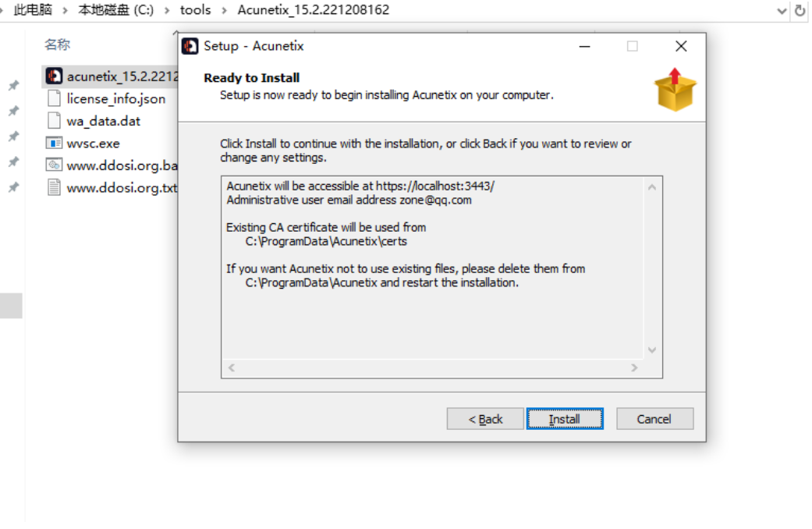The width and height of the screenshot is (812, 529).
Task: Expand the chevron after the tools breadcrumb
Action: click(x=224, y=10)
